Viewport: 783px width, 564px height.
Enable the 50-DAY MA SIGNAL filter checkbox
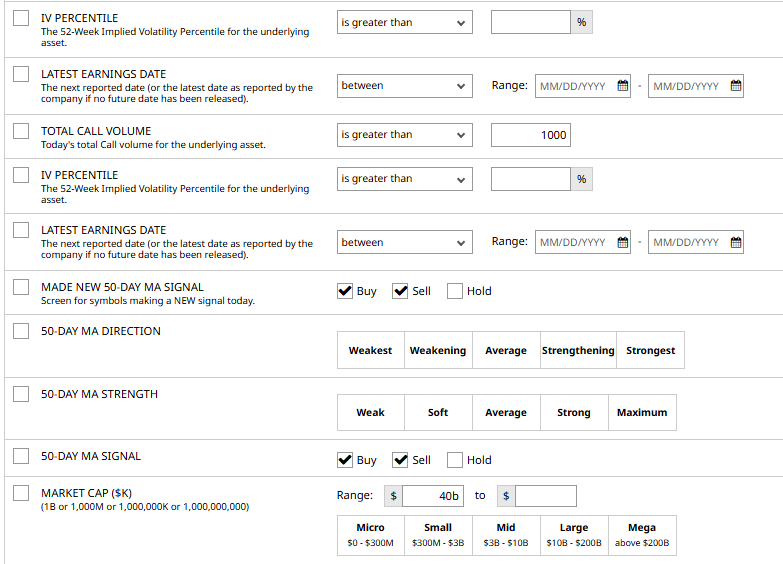[x=21, y=456]
